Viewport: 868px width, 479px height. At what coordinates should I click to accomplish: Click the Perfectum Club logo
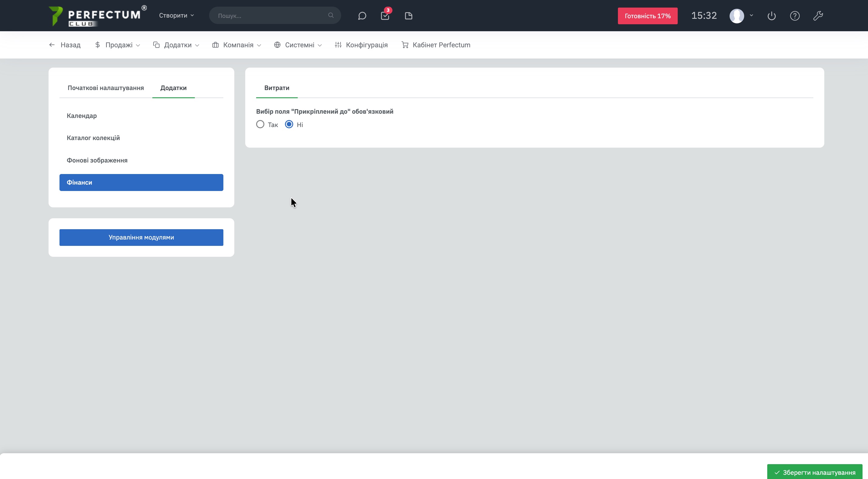click(97, 16)
